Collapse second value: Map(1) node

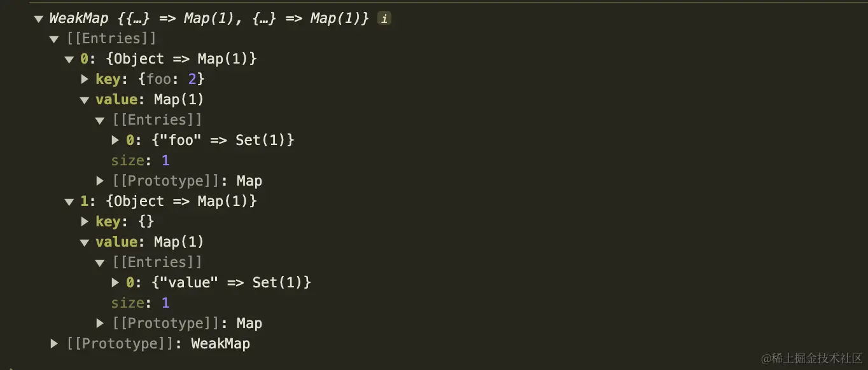tap(85, 242)
